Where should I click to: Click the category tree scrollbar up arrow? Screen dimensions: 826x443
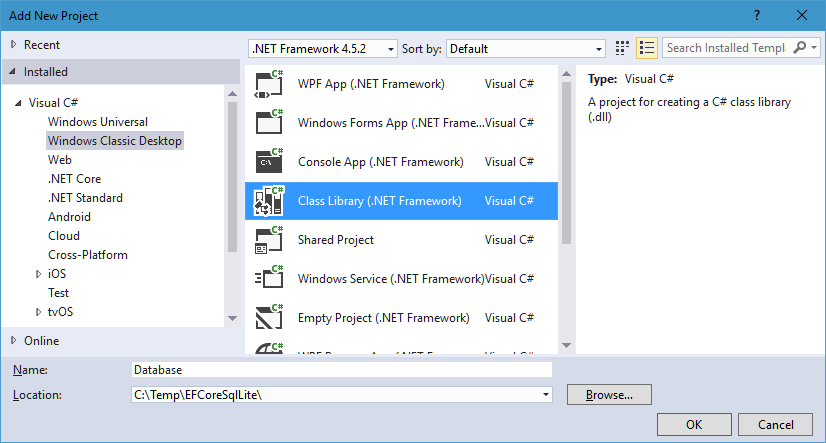click(232, 93)
